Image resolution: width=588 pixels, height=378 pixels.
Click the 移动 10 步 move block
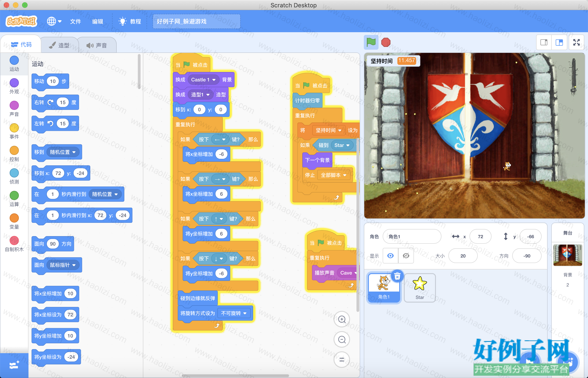click(x=50, y=81)
